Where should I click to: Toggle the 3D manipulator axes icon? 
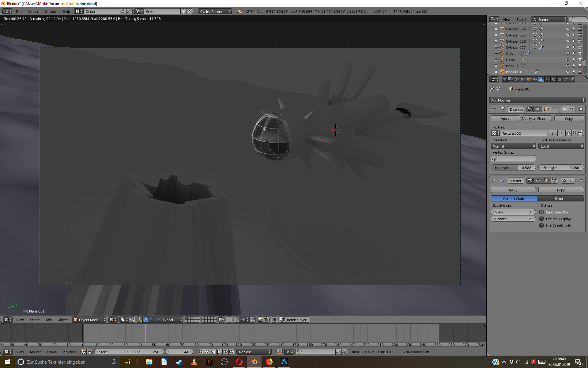[139, 320]
